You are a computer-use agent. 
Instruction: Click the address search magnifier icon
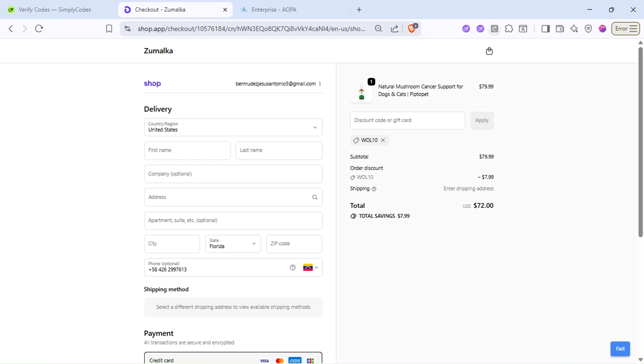click(315, 197)
